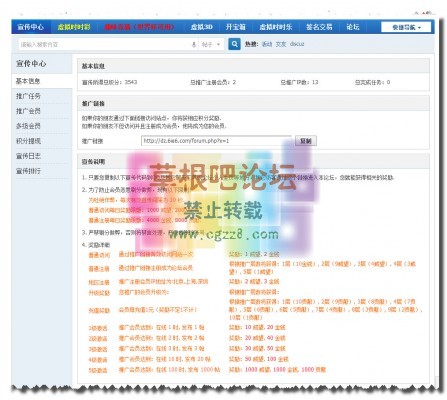Click the 请输入搜索内容 search input field
This screenshot has width=447, height=400.
coord(104,44)
